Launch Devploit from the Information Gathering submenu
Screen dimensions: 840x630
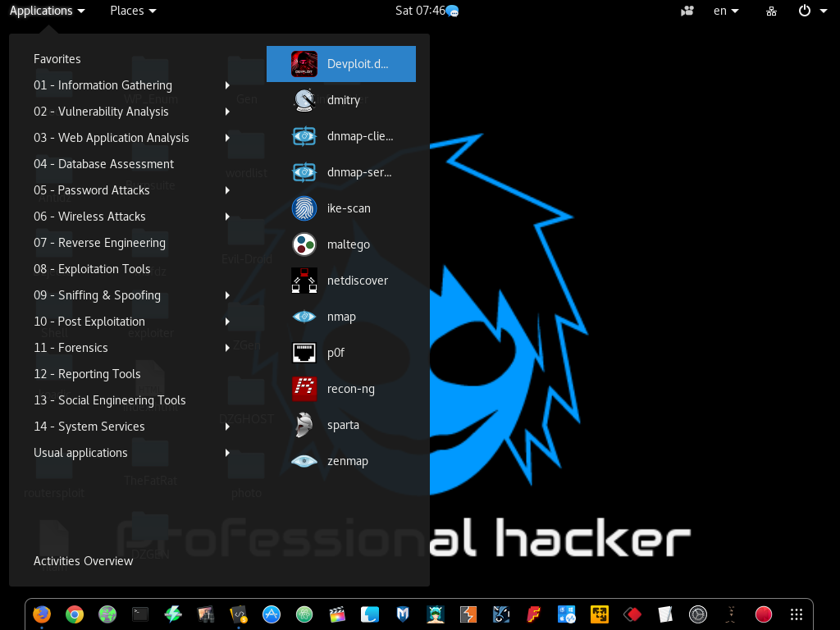(340, 64)
